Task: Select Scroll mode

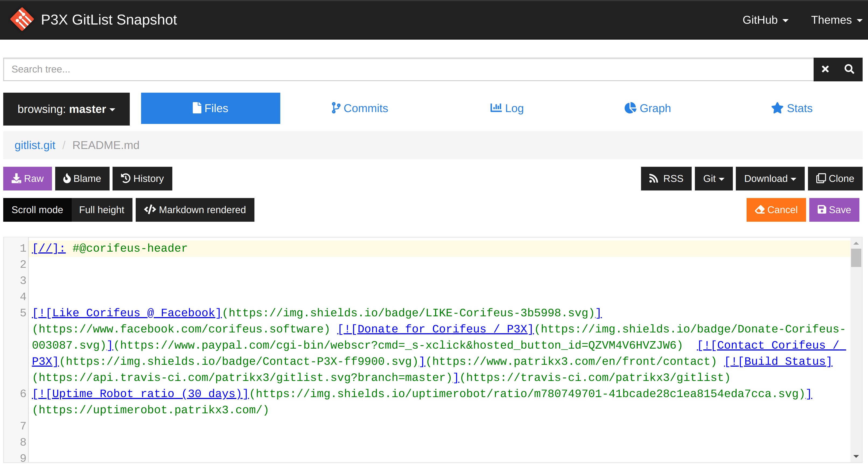Action: [x=37, y=210]
